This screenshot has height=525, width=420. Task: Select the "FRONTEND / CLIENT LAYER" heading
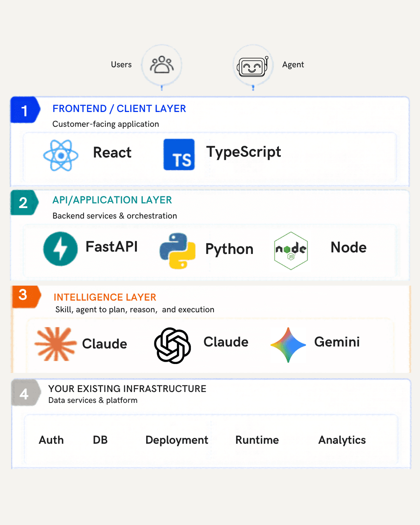point(119,108)
